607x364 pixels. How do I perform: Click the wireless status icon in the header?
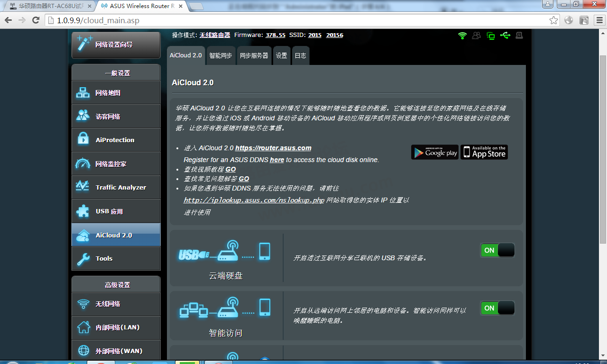(462, 36)
